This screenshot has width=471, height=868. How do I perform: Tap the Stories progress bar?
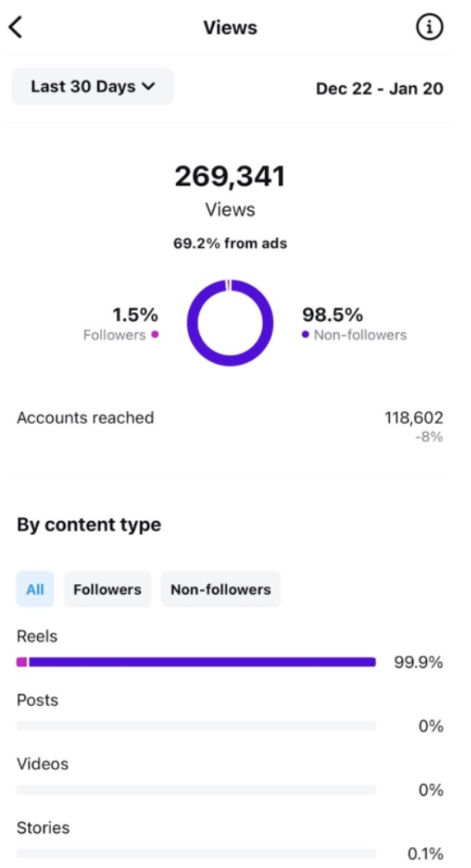pos(196,853)
